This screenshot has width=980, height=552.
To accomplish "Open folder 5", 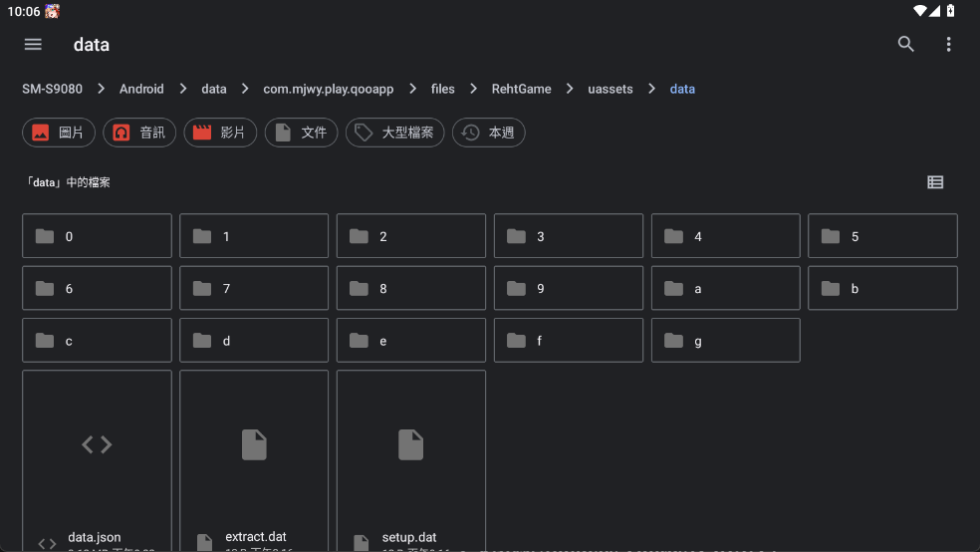I will (x=882, y=236).
